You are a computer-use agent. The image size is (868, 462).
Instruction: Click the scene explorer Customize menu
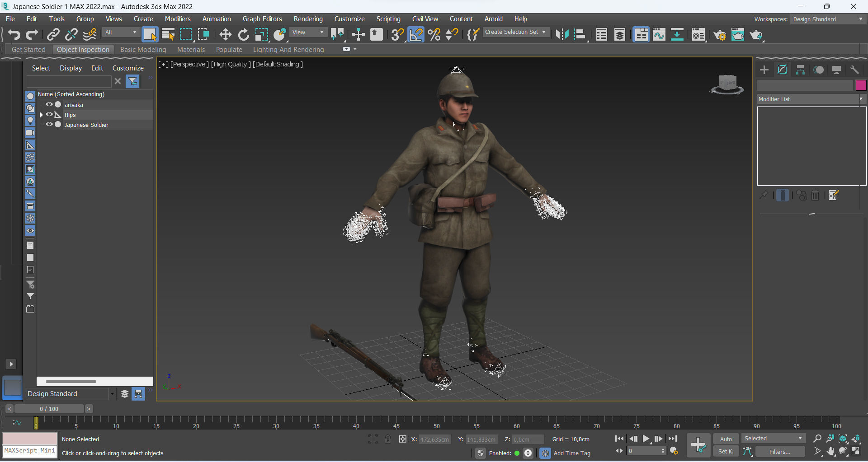pyautogui.click(x=128, y=68)
